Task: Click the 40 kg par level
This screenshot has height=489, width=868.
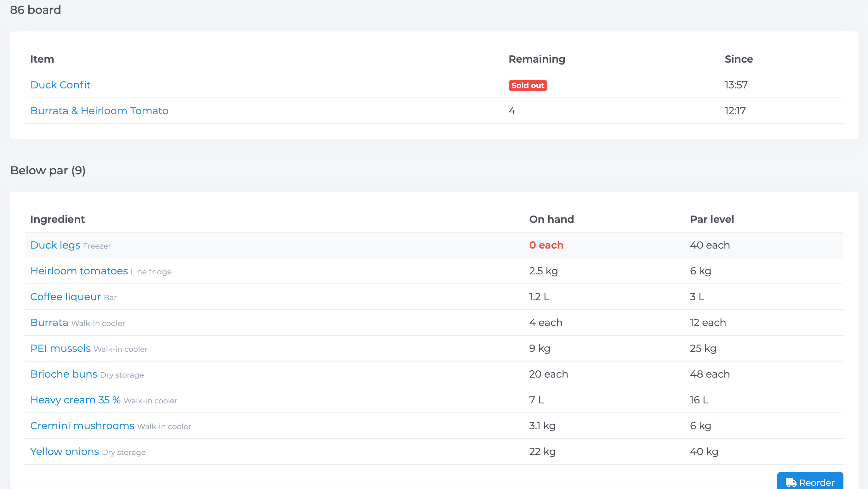Action: point(704,452)
